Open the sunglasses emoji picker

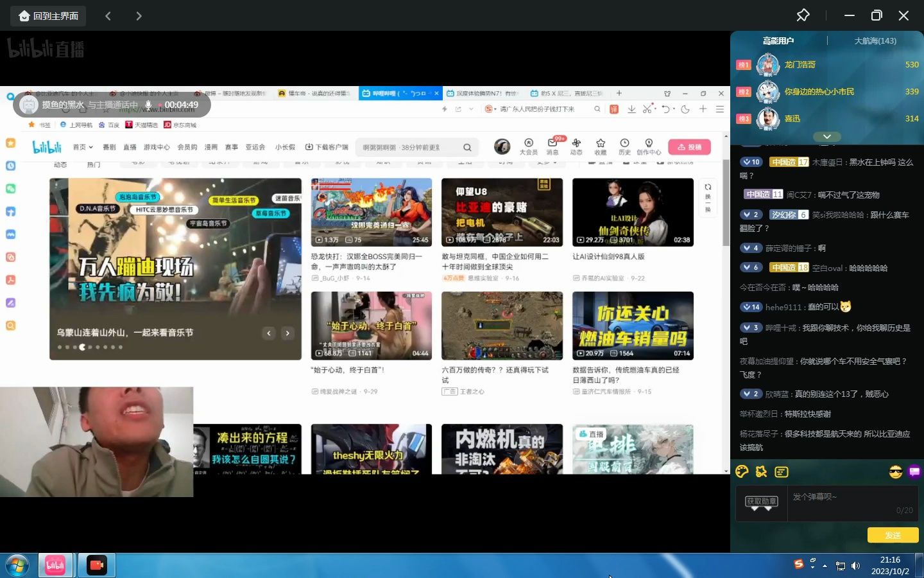tap(896, 473)
